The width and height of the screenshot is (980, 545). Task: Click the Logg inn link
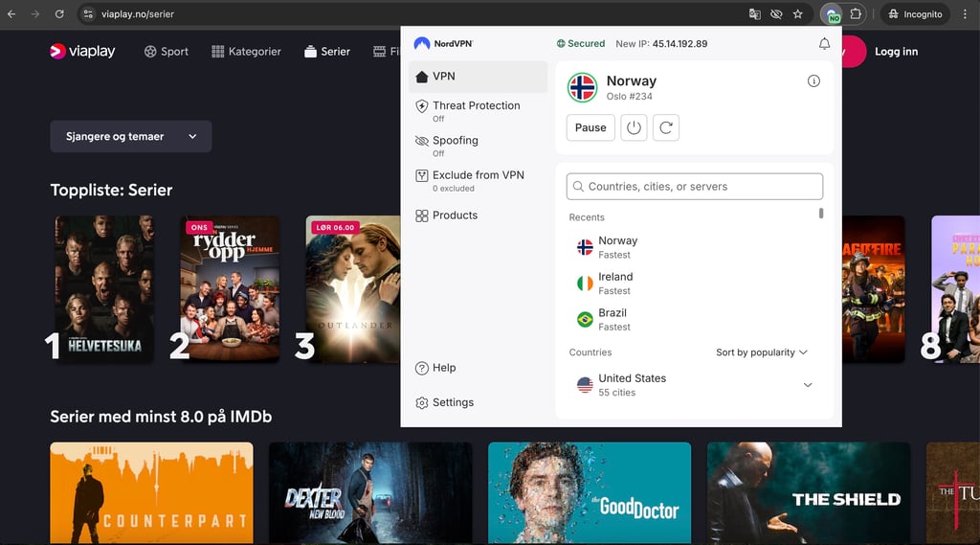[x=896, y=52]
